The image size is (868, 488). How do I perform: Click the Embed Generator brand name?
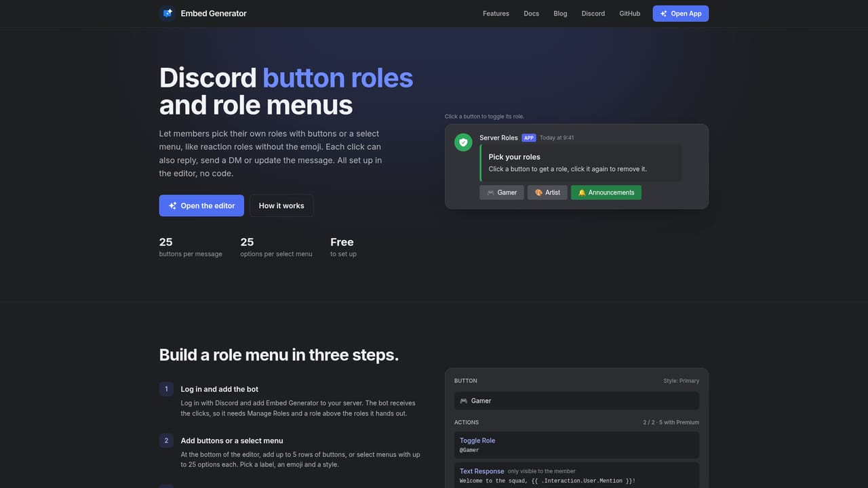click(x=214, y=14)
